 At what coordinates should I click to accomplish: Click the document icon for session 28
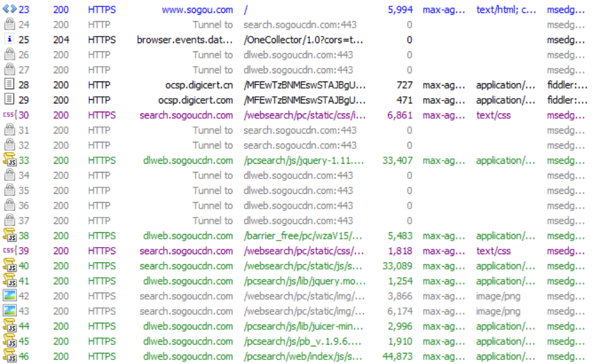(x=9, y=84)
